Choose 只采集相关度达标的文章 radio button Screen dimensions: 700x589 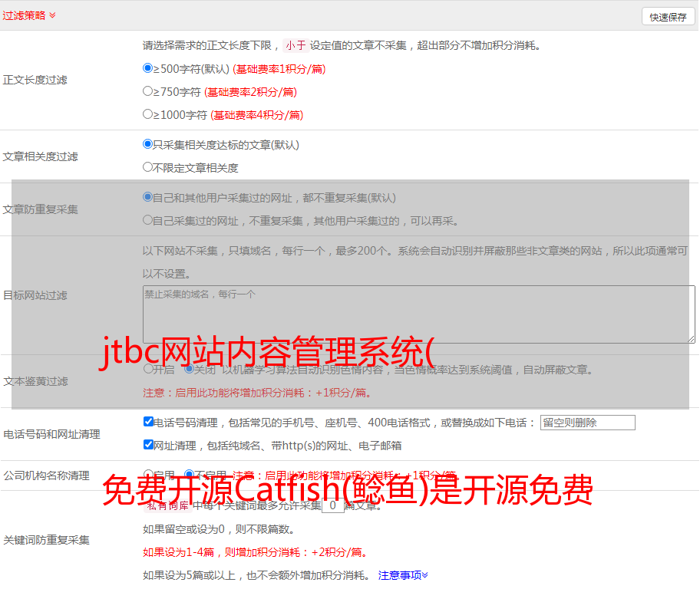[x=147, y=144]
